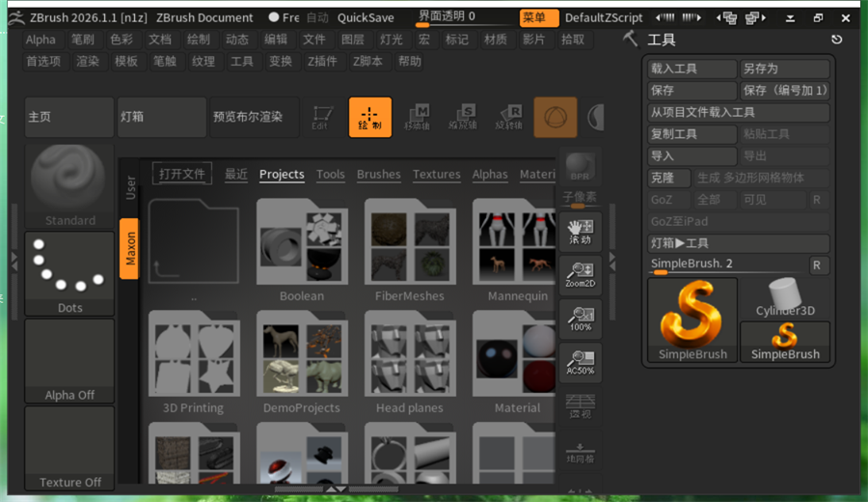Switch to the Textures lightbox tab
The height and width of the screenshot is (502, 868).
436,174
